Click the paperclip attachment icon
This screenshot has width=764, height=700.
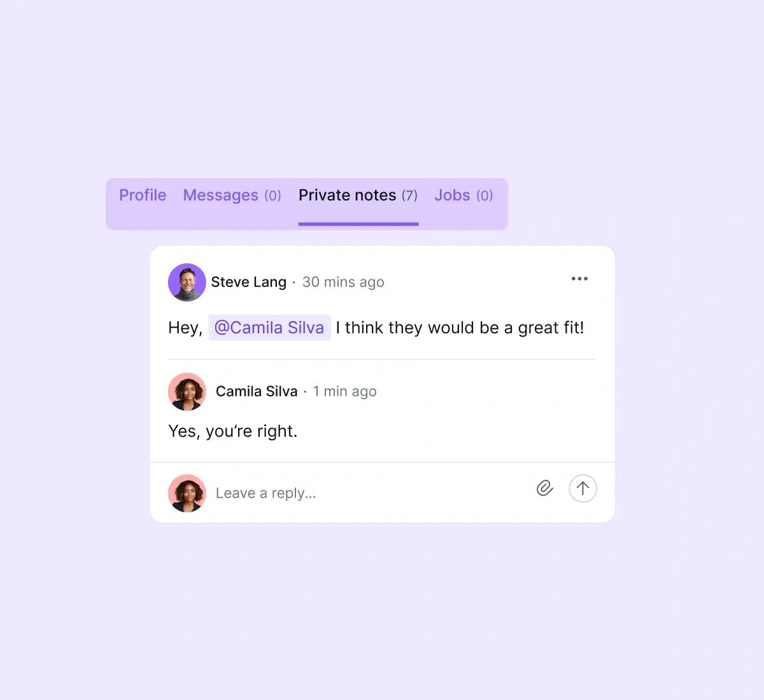click(544, 488)
